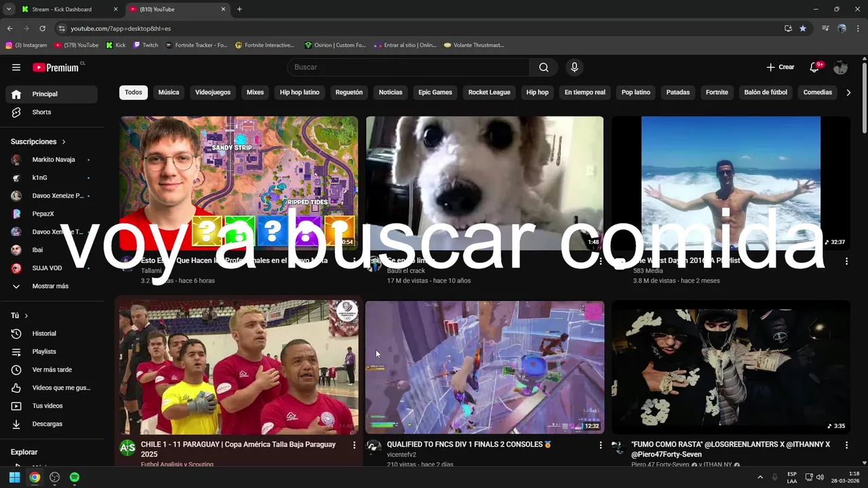
Task: Expand Mostrar más subscriptions
Action: pyautogui.click(x=52, y=286)
